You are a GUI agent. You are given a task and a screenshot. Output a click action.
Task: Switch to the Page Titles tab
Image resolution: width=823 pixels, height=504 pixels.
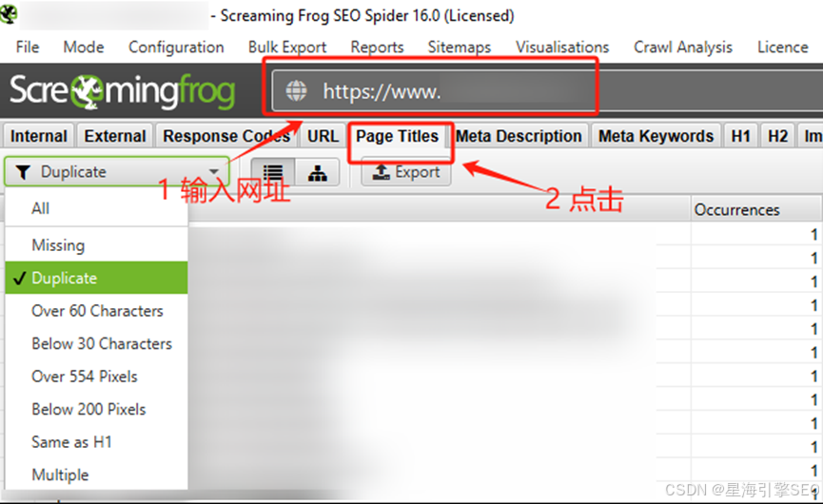398,136
